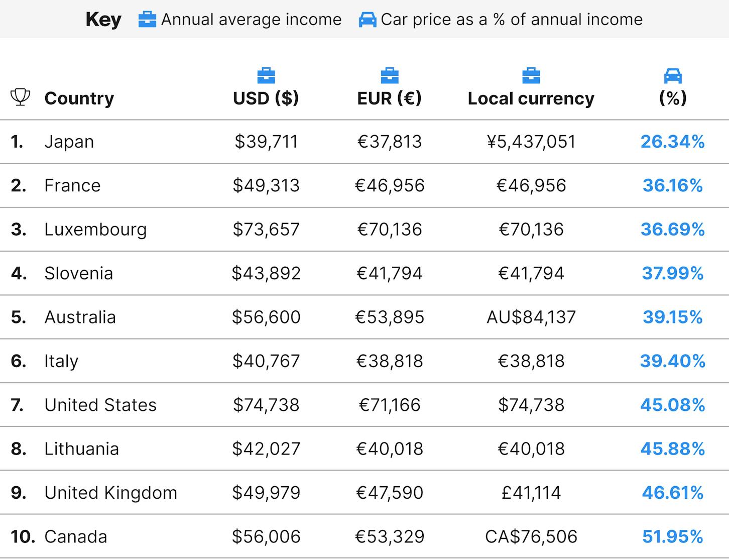Click the trophy icon beside Country header
729x560 pixels.
[20, 97]
